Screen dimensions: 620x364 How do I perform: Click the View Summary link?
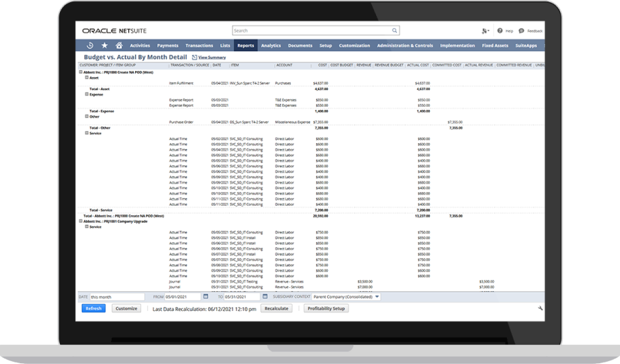coord(212,57)
